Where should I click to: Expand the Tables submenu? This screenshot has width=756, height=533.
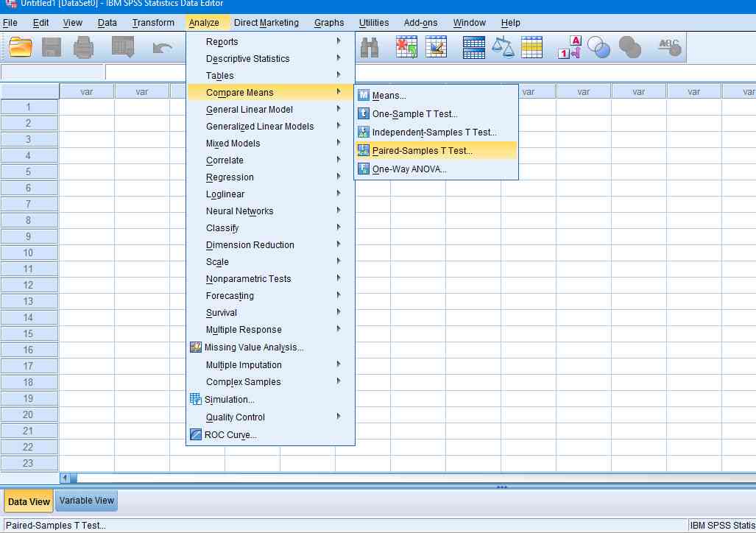[x=270, y=76]
